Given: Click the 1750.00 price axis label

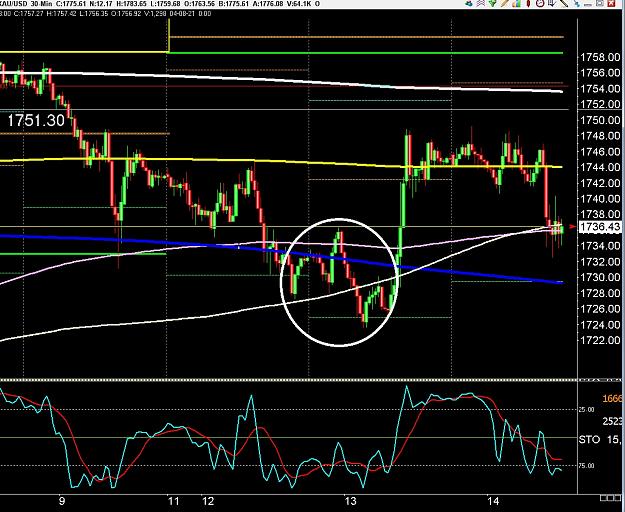Looking at the screenshot, I should pyautogui.click(x=600, y=120).
